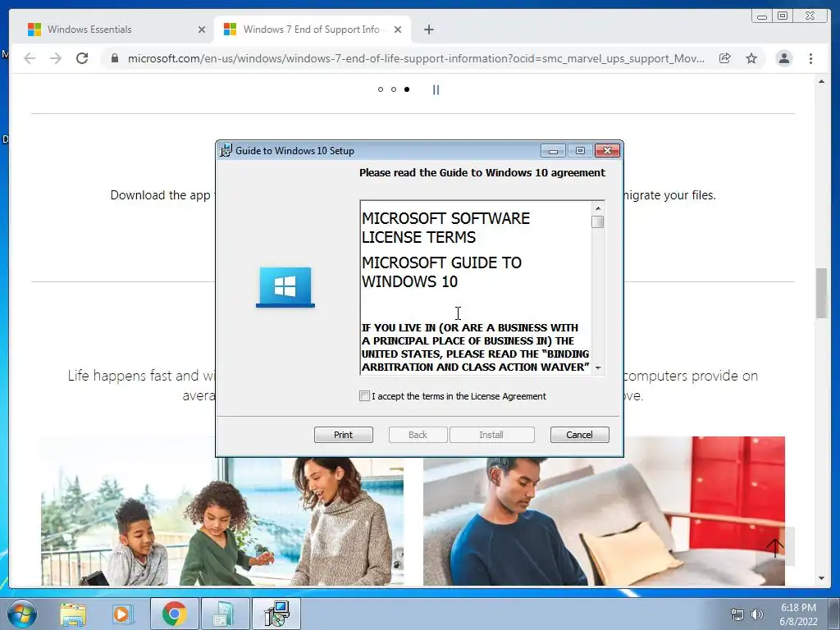Click the volume speaker icon in tray
Viewport: 840px width, 630px height.
[757, 614]
